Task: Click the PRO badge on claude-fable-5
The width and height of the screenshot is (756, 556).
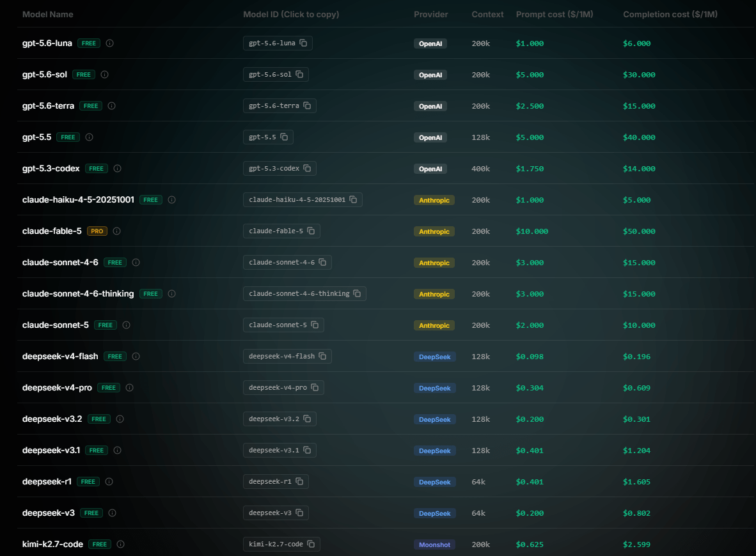Action: pos(97,231)
